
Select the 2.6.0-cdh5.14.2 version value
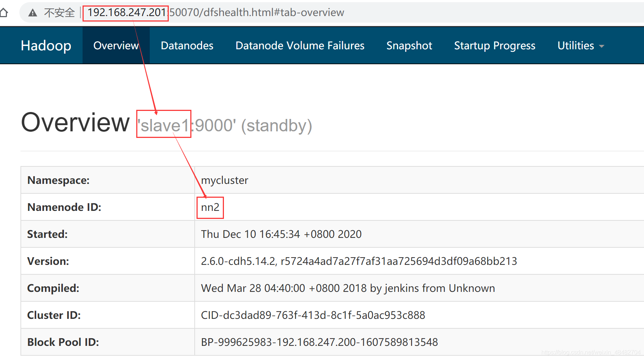coord(359,261)
